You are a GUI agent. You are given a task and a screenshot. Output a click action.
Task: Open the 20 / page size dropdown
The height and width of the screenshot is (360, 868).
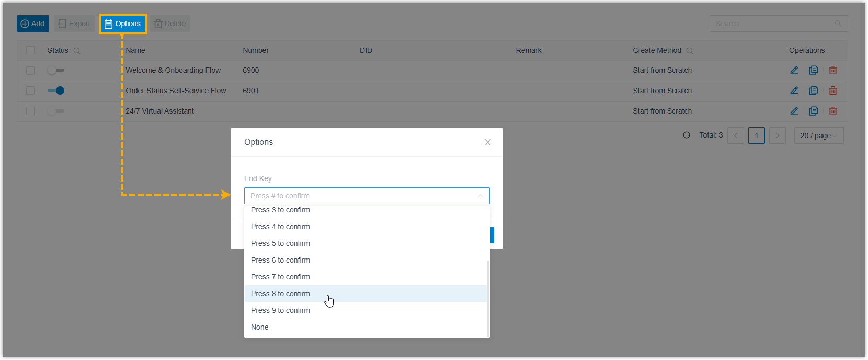818,136
